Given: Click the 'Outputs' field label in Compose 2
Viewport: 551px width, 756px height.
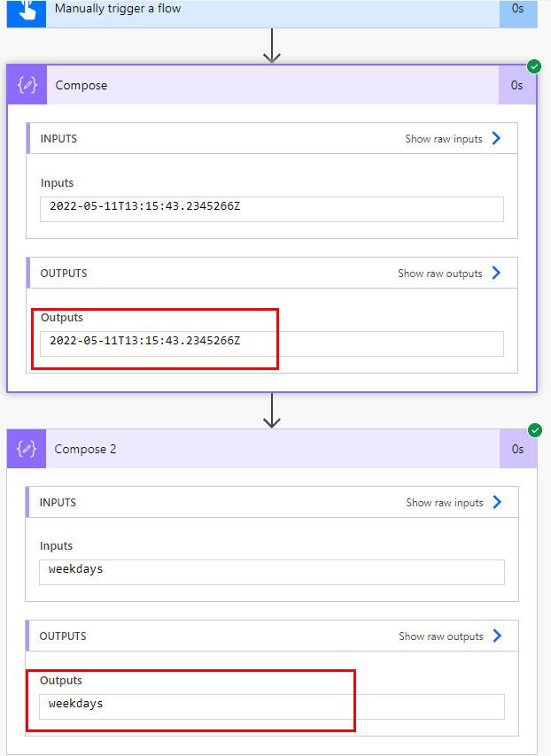Looking at the screenshot, I should (x=61, y=681).
